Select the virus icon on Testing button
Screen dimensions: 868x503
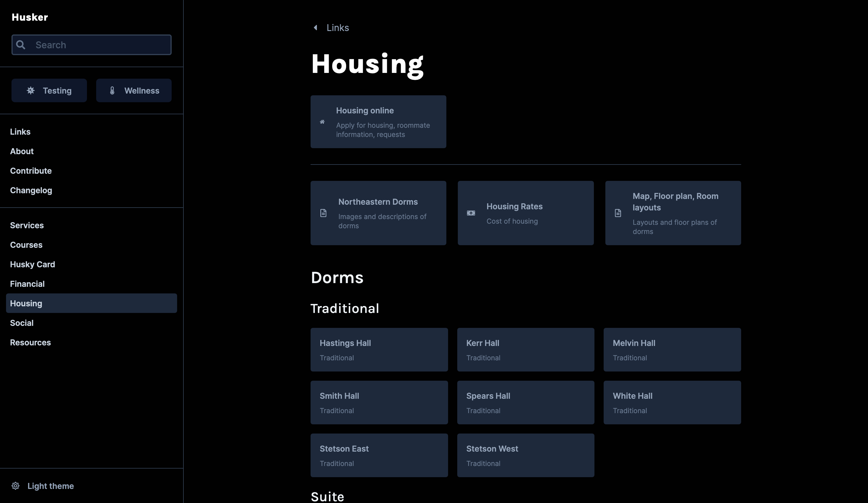[30, 90]
